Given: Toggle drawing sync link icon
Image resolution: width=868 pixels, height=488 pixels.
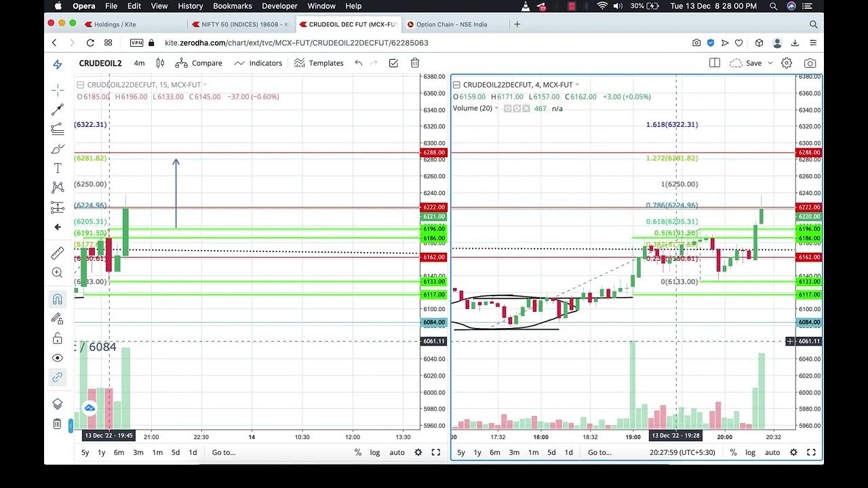Looking at the screenshot, I should pyautogui.click(x=58, y=378).
